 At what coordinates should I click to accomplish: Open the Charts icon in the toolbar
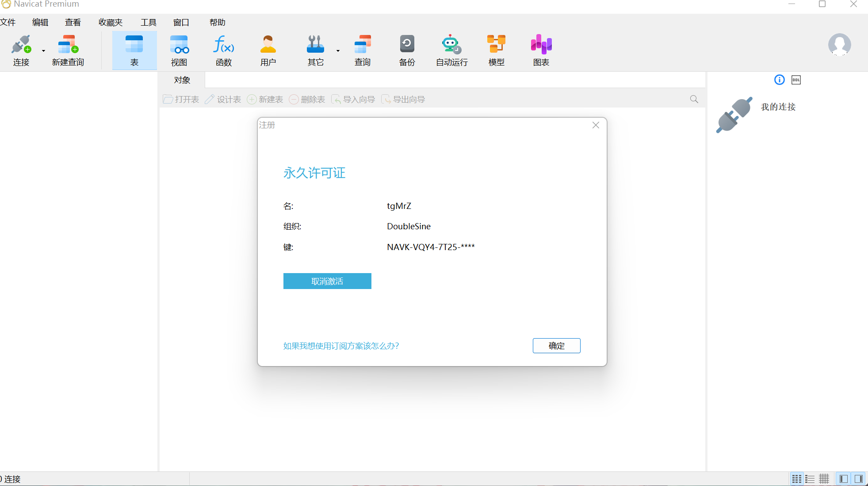pyautogui.click(x=541, y=44)
